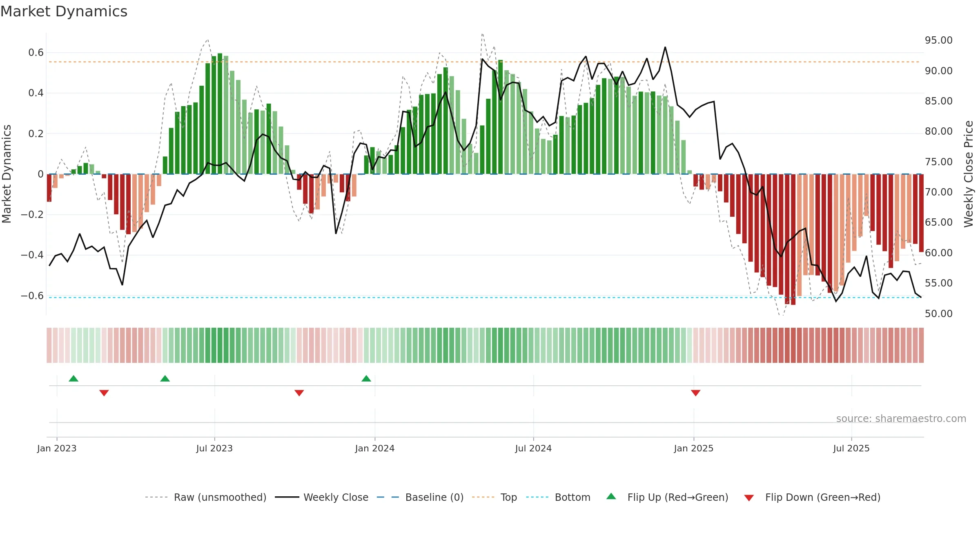Toggle the Weekly Close legend entry
This screenshot has width=980, height=551.
tap(322, 497)
